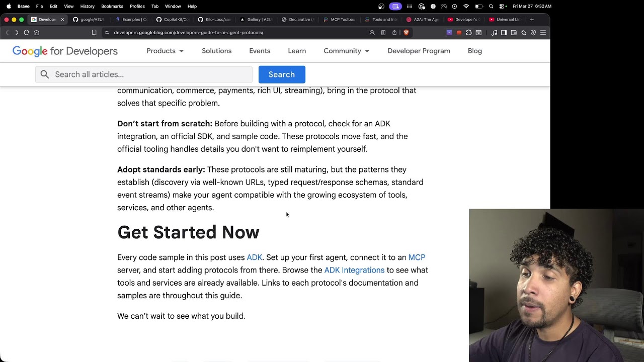This screenshot has height=362, width=644.
Task: Click the Wi-Fi status icon in menu bar
Action: 466,6
